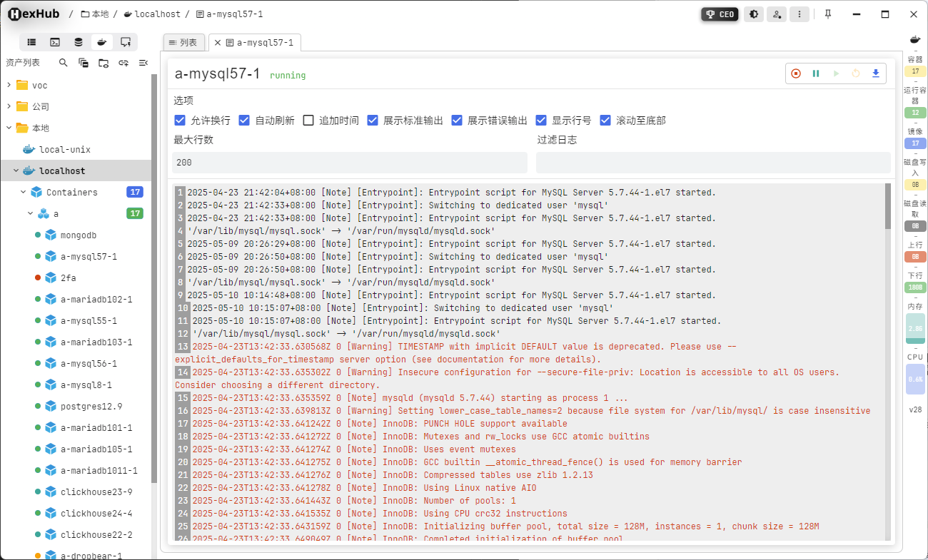The image size is (928, 560).
Task: Uncheck 显示行号 option
Action: (x=541, y=120)
